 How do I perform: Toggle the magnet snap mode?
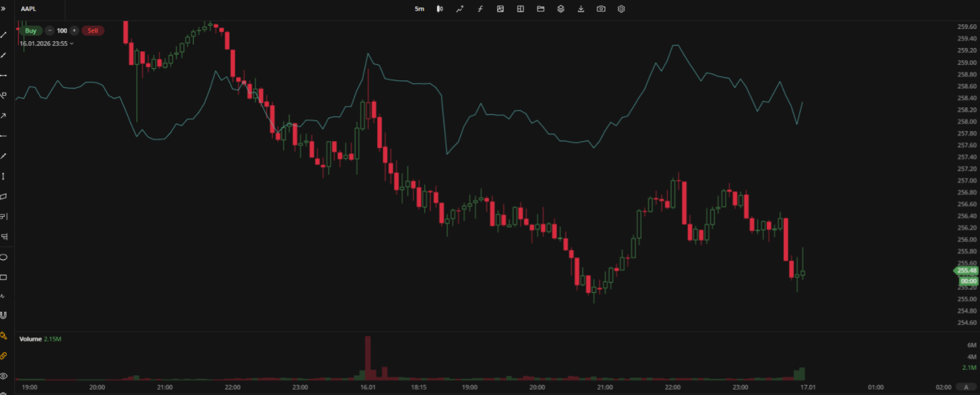click(x=3, y=315)
